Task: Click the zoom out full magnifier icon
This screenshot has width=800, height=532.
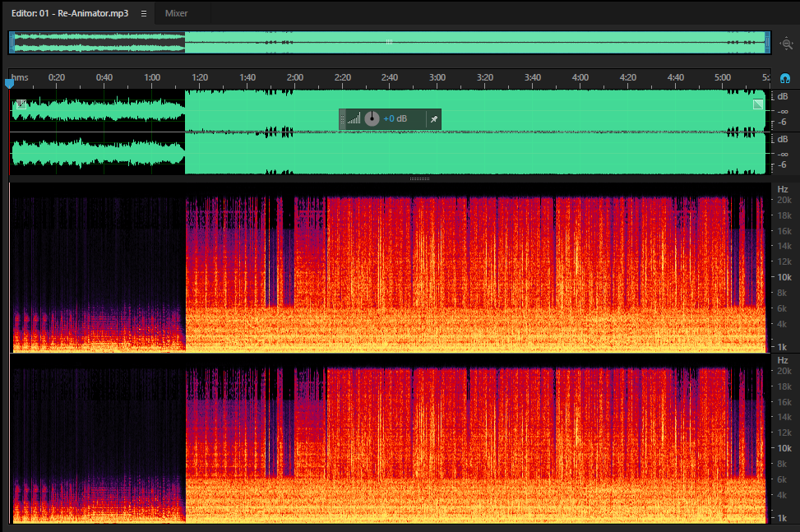Action: (x=787, y=44)
